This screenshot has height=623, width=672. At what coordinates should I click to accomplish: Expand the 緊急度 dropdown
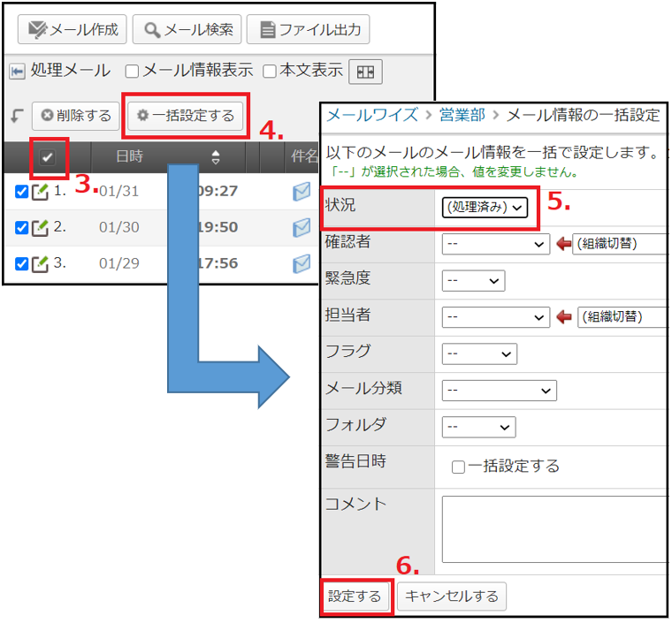click(473, 281)
